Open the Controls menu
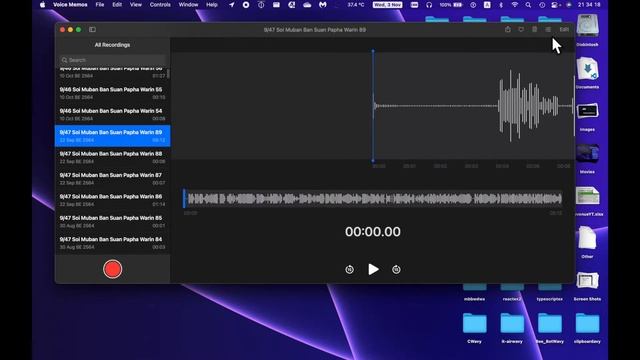 (x=160, y=5)
